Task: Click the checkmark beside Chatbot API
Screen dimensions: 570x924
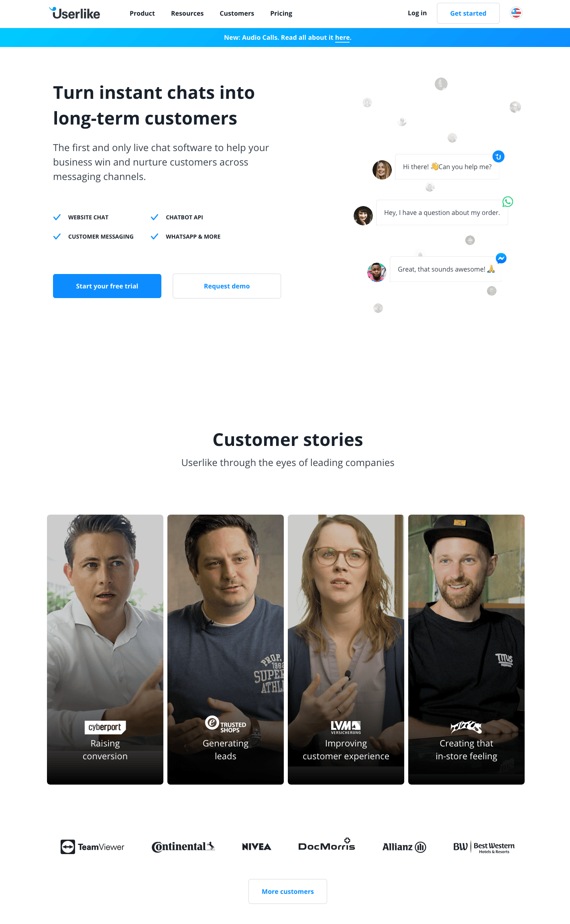Action: pos(155,217)
